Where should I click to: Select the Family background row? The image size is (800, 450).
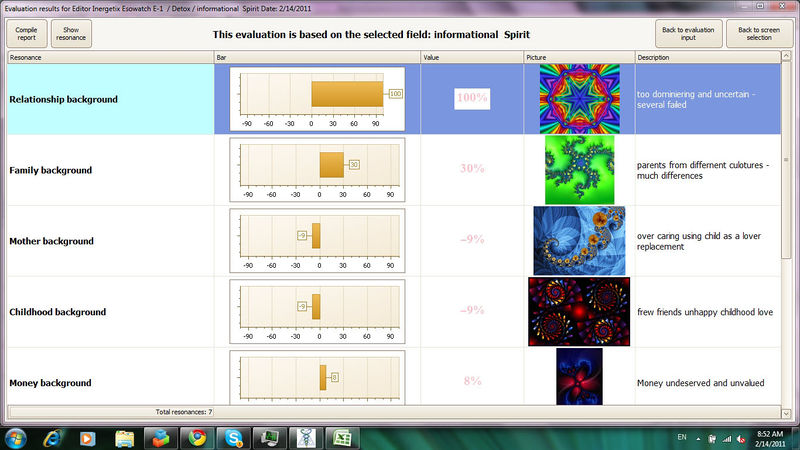coord(110,170)
